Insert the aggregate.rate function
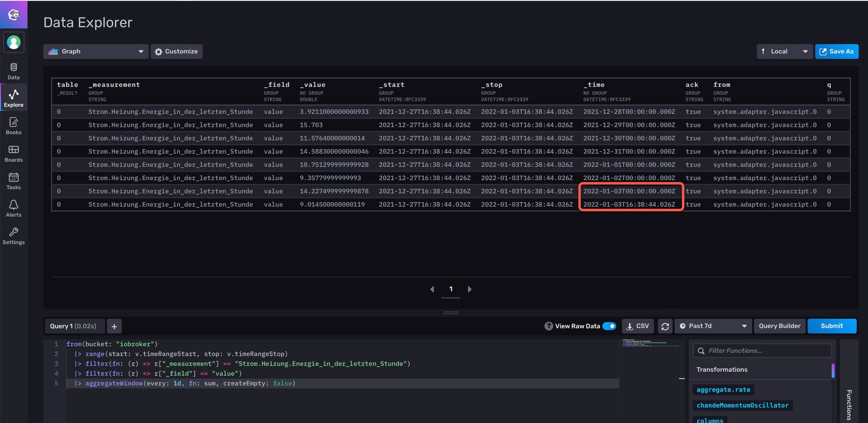The image size is (868, 423). coord(723,390)
